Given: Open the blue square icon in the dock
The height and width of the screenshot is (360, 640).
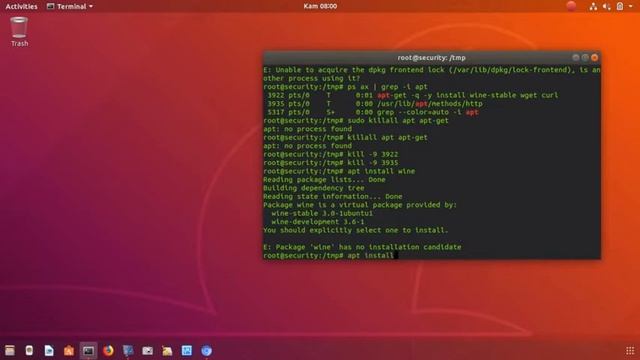Looking at the screenshot, I should (x=187, y=350).
